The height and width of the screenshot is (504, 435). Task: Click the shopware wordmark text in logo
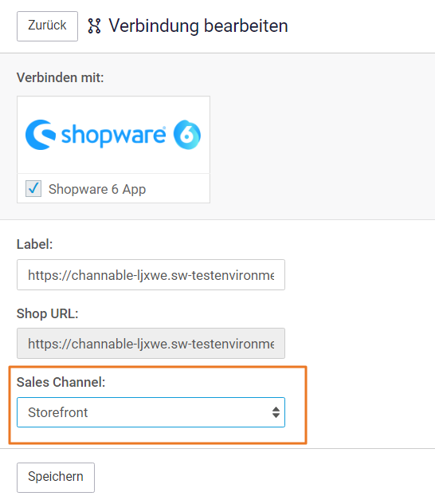point(113,136)
